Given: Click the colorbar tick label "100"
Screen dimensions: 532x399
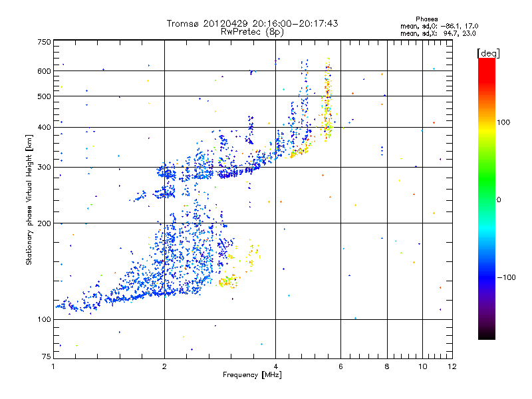Looking at the screenshot, I should click(503, 122).
